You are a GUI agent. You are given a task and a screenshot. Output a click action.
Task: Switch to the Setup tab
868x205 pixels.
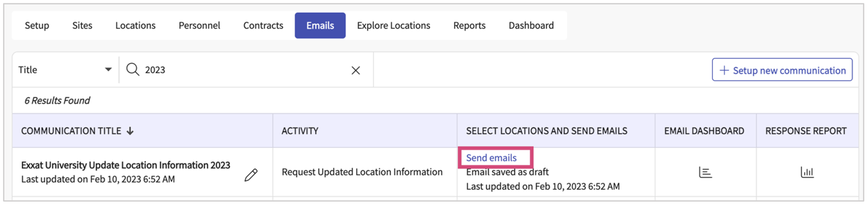click(37, 26)
